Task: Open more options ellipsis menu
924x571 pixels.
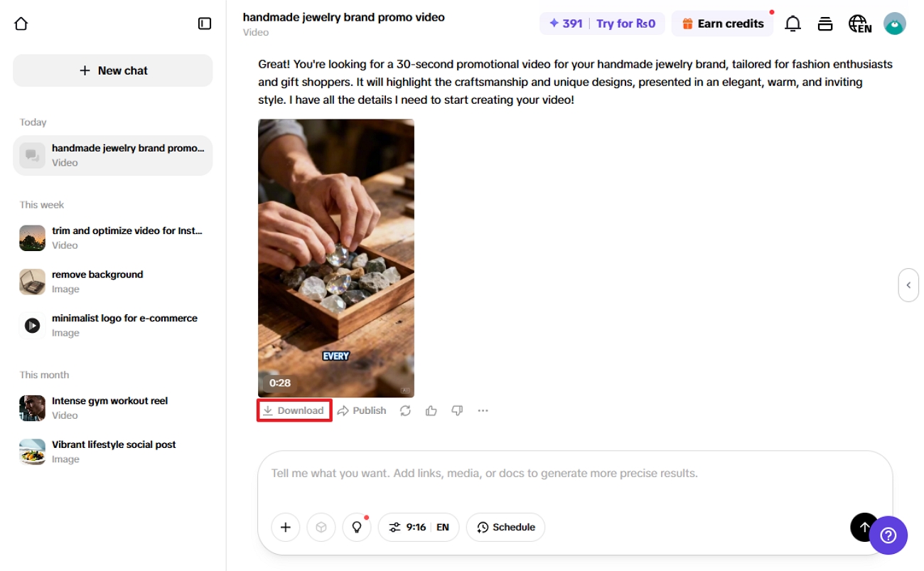Action: (x=483, y=410)
